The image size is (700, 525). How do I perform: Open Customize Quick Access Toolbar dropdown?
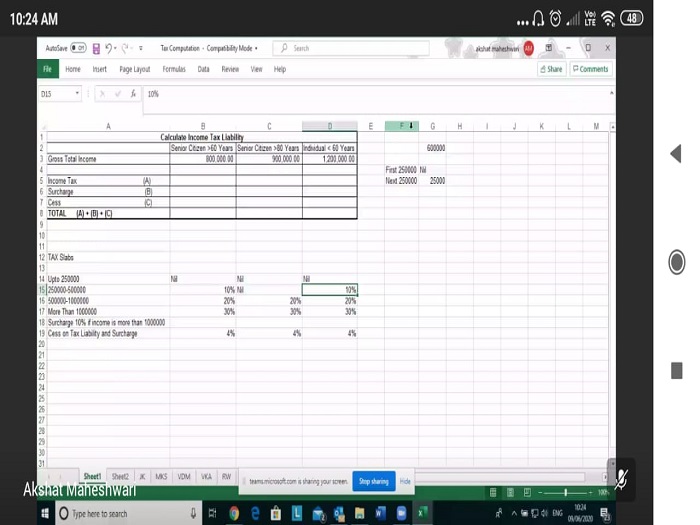(x=141, y=48)
